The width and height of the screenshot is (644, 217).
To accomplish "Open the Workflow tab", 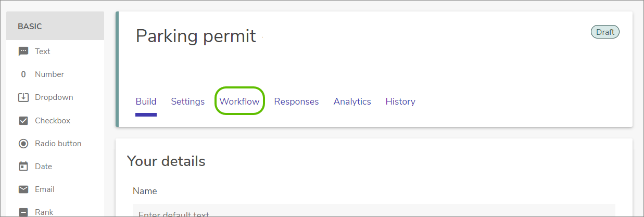I will (x=239, y=101).
